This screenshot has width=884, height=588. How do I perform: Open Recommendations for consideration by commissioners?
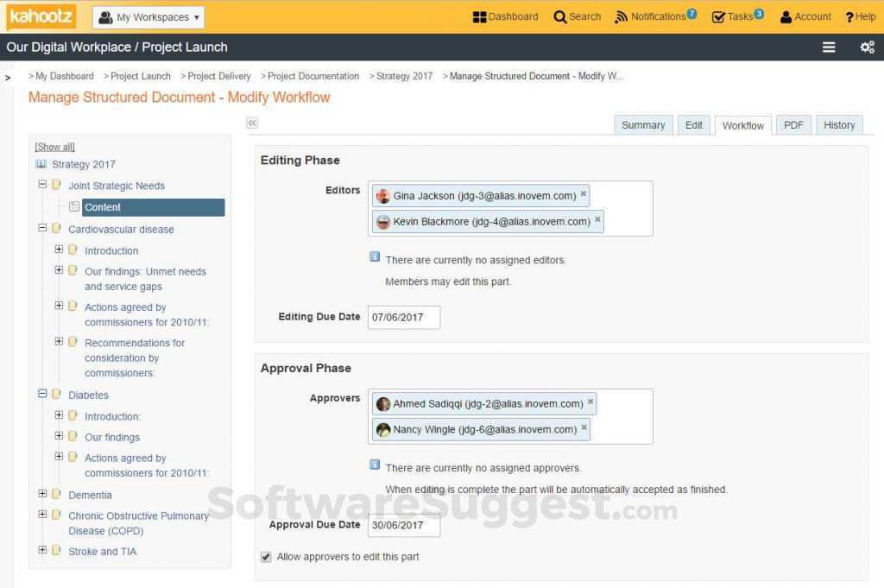click(135, 357)
